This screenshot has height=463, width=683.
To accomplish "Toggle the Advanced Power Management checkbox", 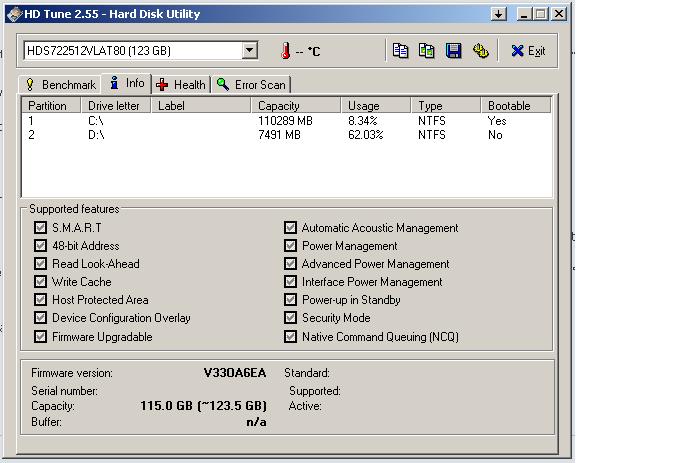I will [x=291, y=264].
